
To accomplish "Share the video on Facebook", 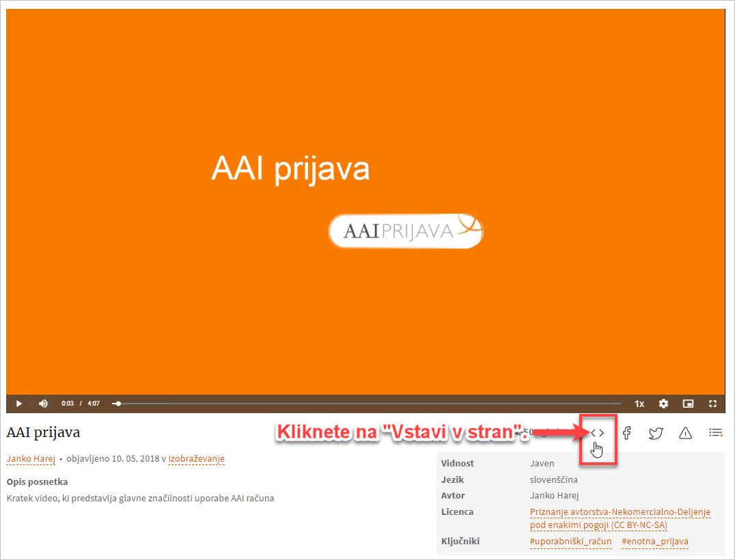I will pos(626,433).
